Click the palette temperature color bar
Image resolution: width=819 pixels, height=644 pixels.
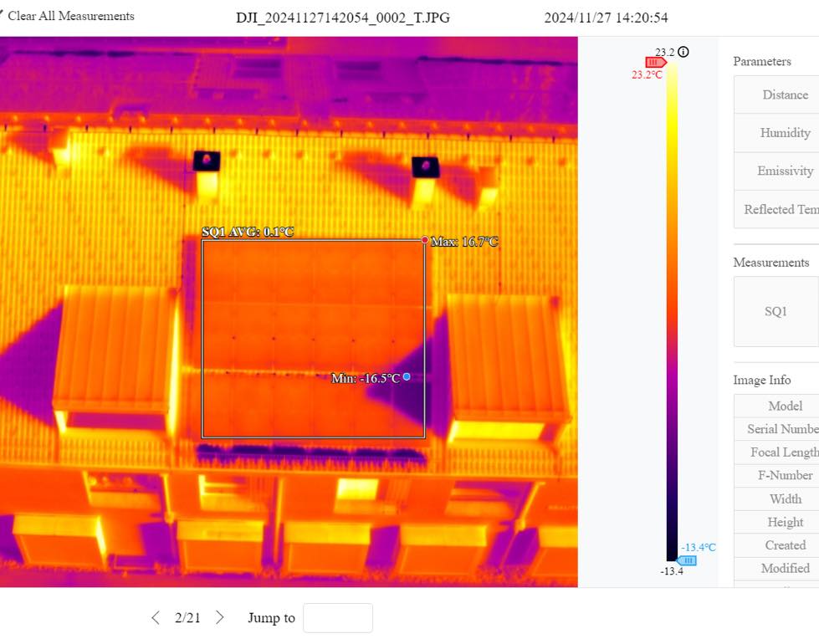tap(672, 312)
